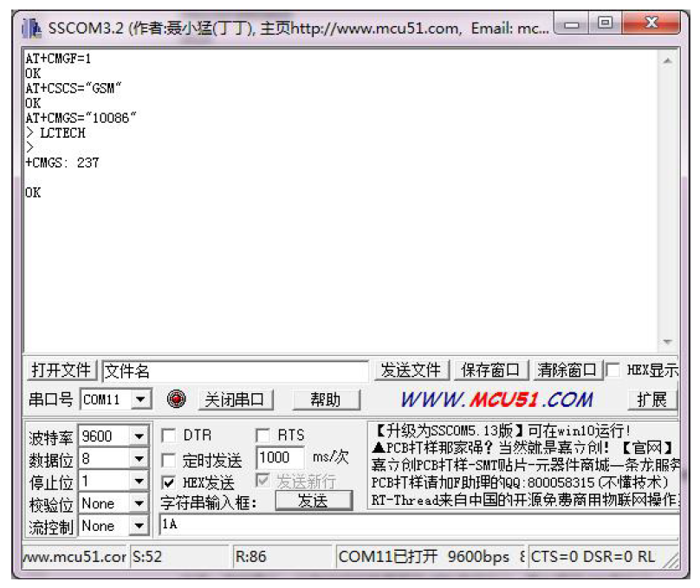Enable the 定时发送 timed send checkbox
This screenshot has width=700, height=588.
click(x=168, y=460)
